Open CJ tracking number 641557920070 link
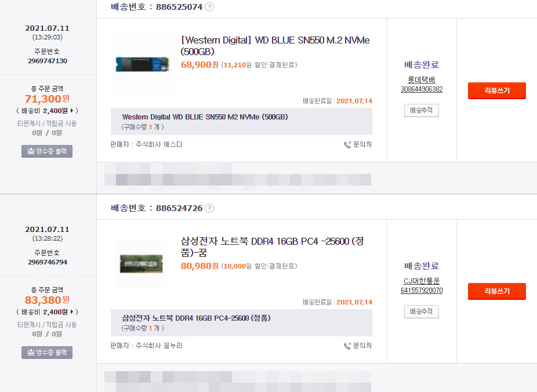This screenshot has height=392, width=537. coord(422,291)
